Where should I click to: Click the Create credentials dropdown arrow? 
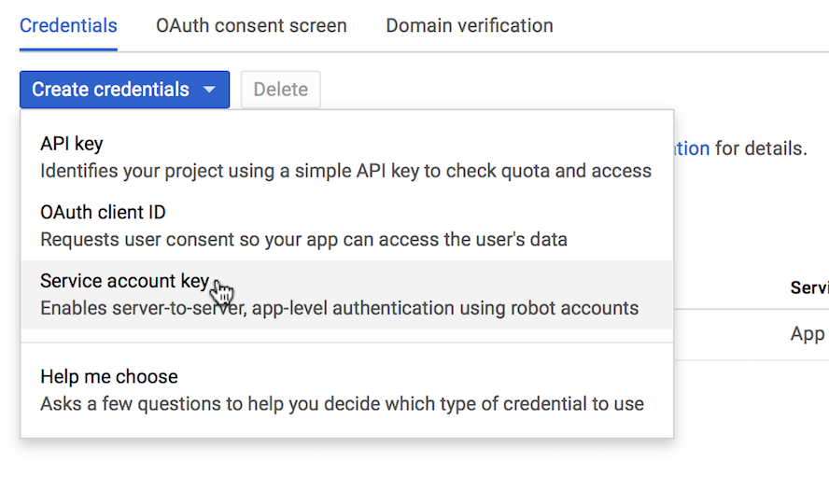point(210,91)
